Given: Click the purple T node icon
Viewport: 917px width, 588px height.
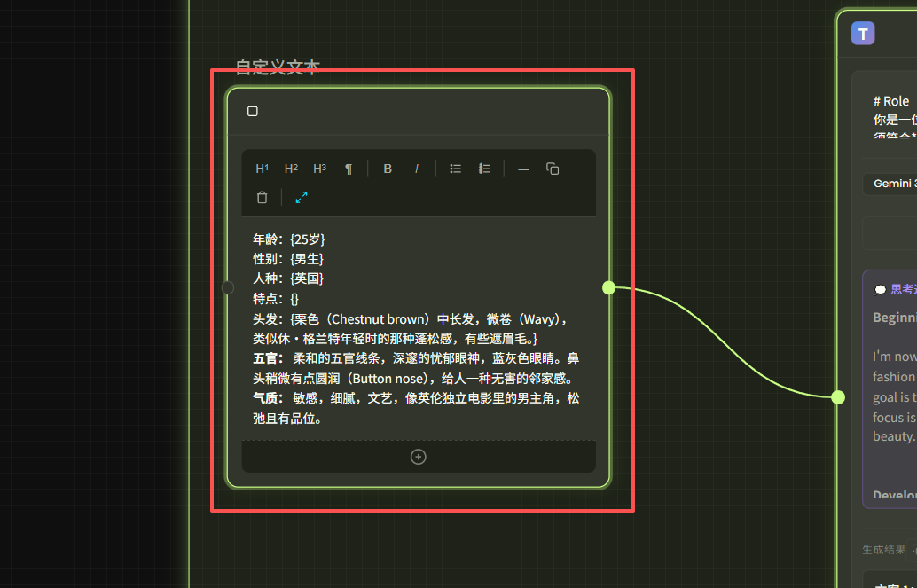Looking at the screenshot, I should (x=863, y=34).
